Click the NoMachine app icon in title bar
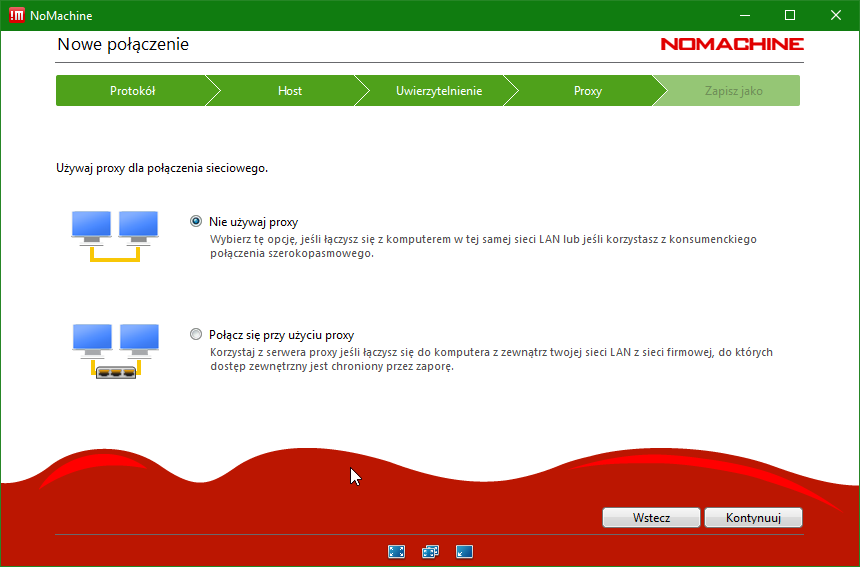Image resolution: width=860 pixels, height=567 pixels. 16,15
